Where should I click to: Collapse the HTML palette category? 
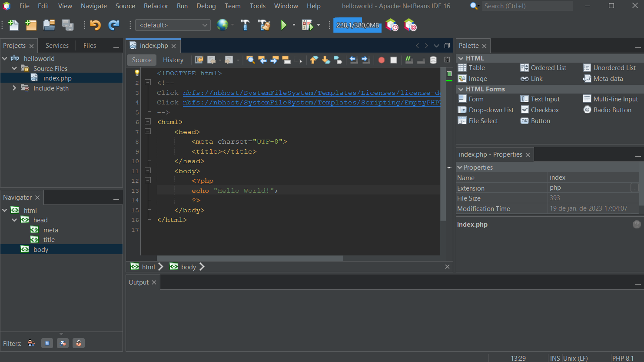click(461, 58)
